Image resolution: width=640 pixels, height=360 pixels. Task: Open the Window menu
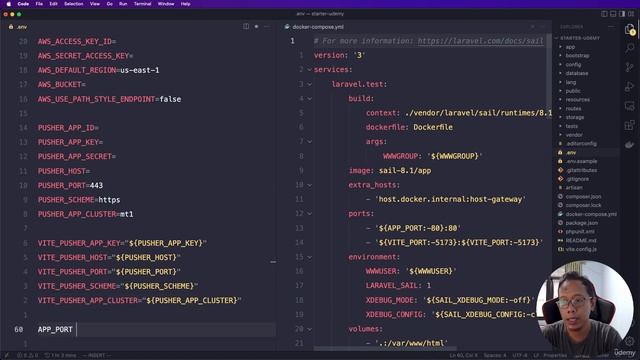[x=166, y=4]
